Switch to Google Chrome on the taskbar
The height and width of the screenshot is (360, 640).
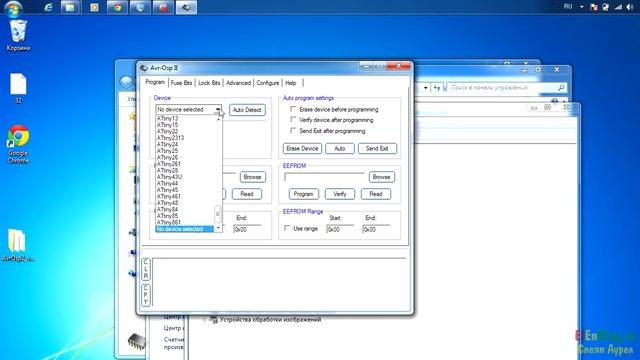[118, 7]
